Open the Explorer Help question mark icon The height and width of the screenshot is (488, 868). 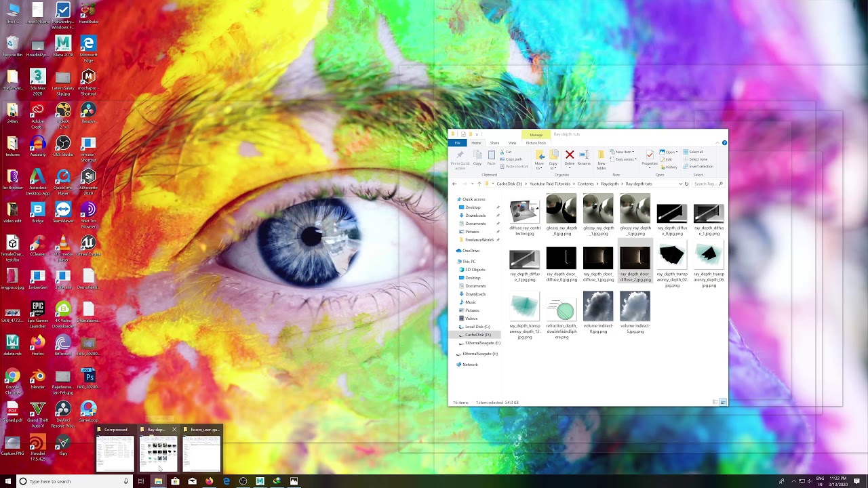[x=724, y=143]
